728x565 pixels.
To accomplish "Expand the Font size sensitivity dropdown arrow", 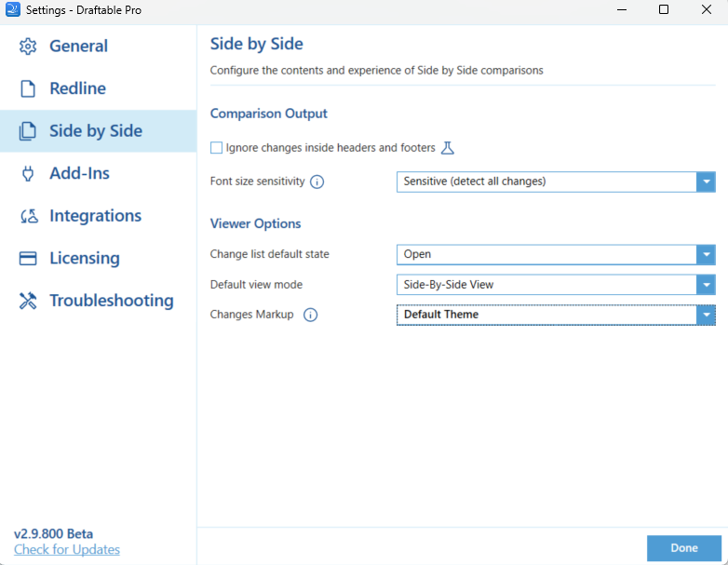I will tap(706, 182).
